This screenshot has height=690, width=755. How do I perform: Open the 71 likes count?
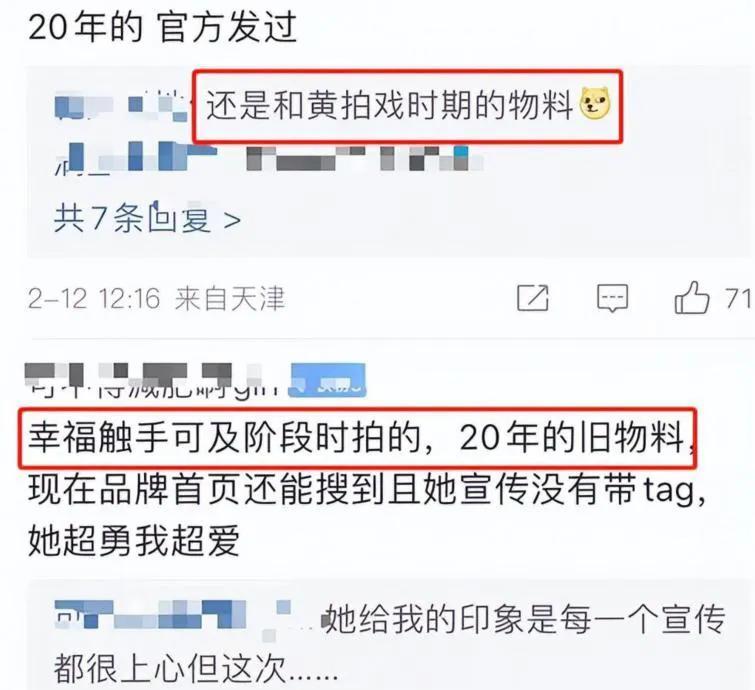tap(738, 298)
